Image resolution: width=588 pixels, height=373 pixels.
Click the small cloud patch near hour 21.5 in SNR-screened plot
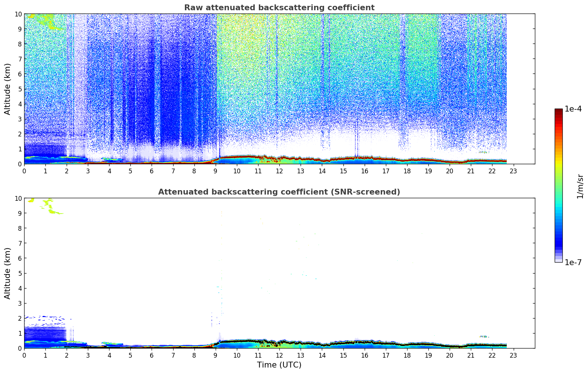(x=484, y=336)
